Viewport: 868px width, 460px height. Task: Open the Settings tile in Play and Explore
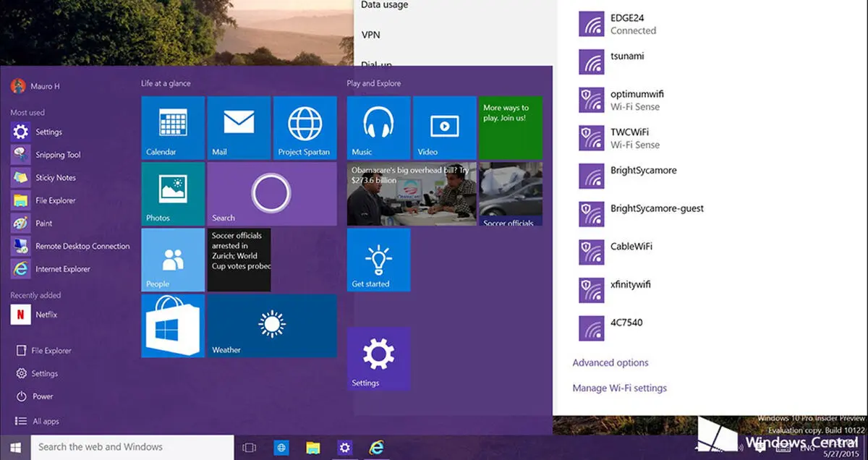[x=378, y=359]
